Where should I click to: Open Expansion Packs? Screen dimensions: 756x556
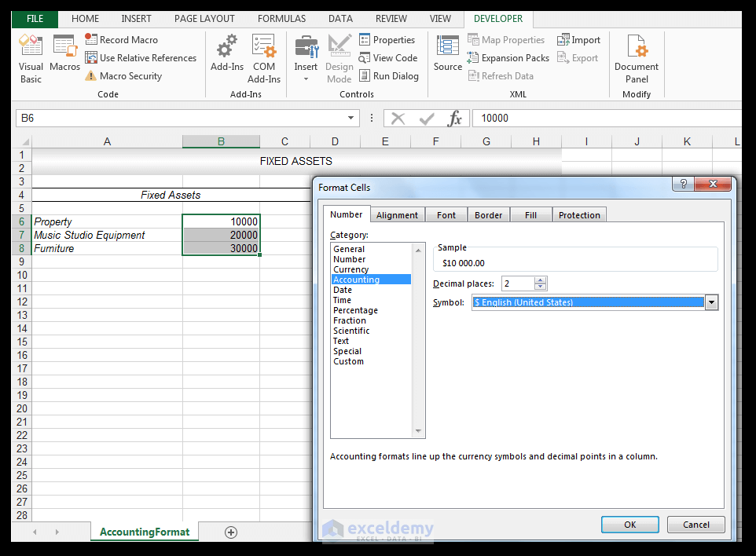(x=508, y=58)
